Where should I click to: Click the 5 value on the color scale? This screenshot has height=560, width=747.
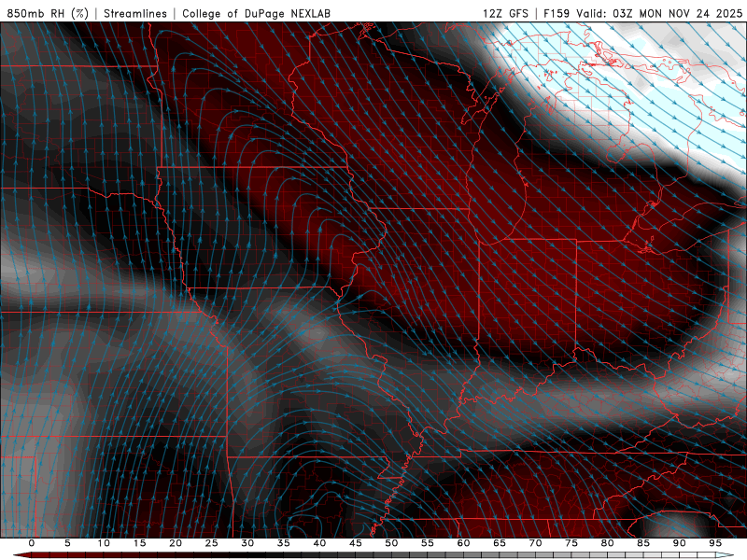coord(67,543)
